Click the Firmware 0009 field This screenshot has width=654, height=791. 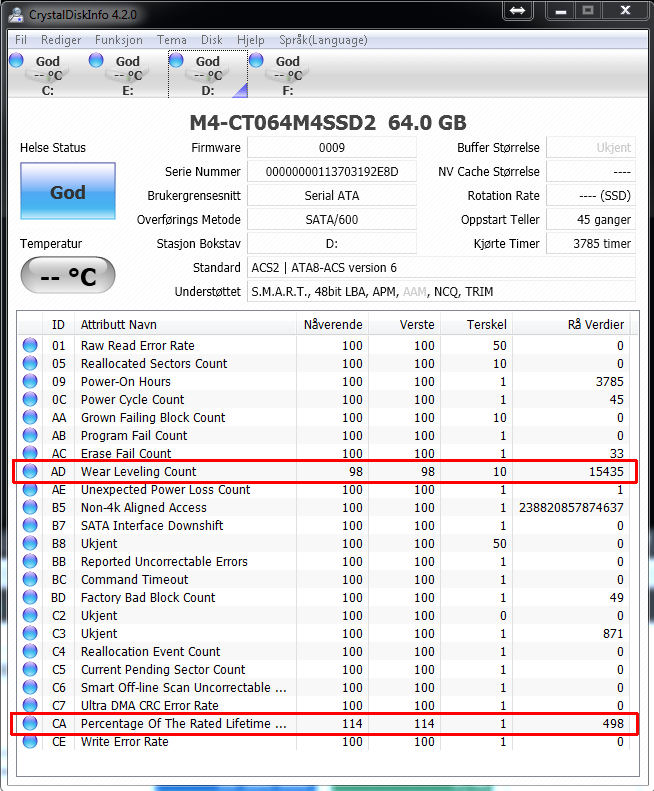click(332, 148)
